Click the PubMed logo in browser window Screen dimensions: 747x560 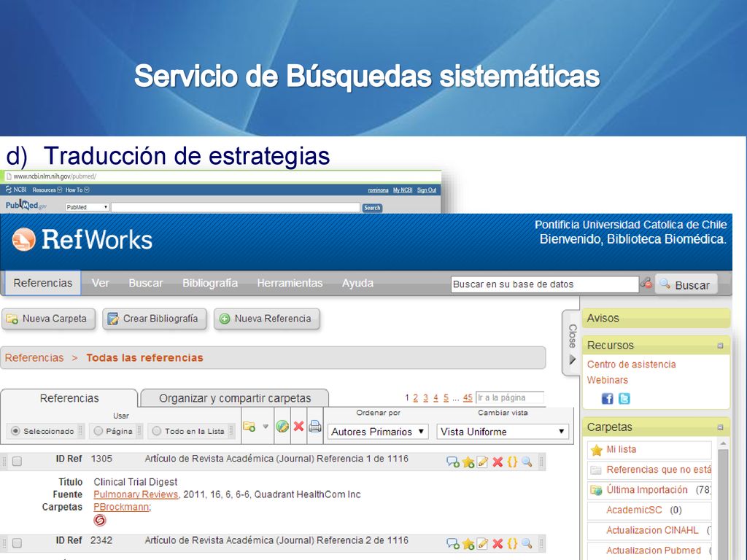click(x=26, y=205)
